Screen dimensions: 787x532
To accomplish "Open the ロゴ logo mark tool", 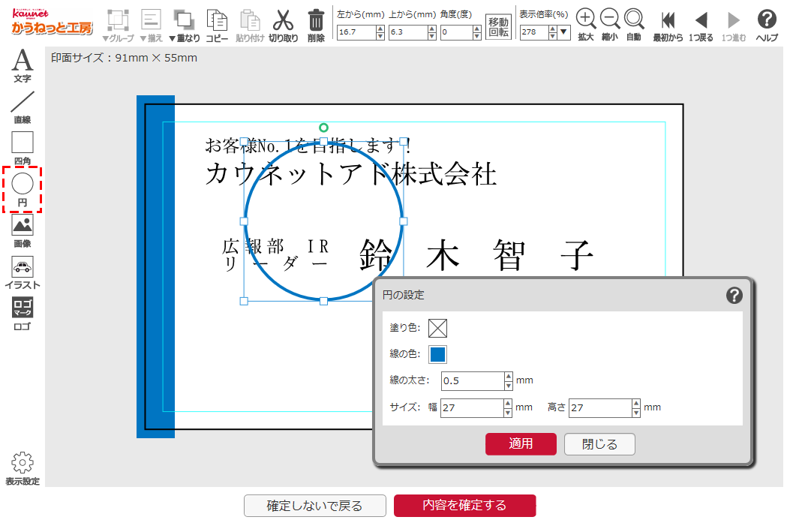I will 22,314.
